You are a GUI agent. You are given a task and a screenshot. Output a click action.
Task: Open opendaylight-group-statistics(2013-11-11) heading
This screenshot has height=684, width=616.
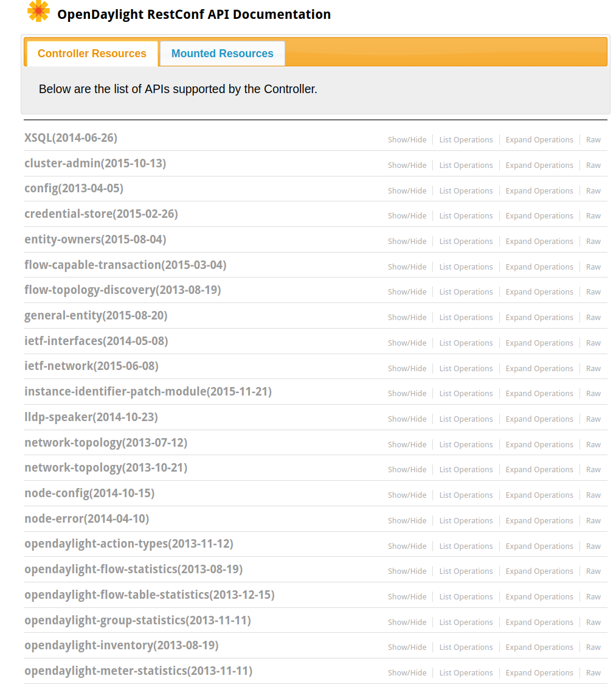pos(138,621)
